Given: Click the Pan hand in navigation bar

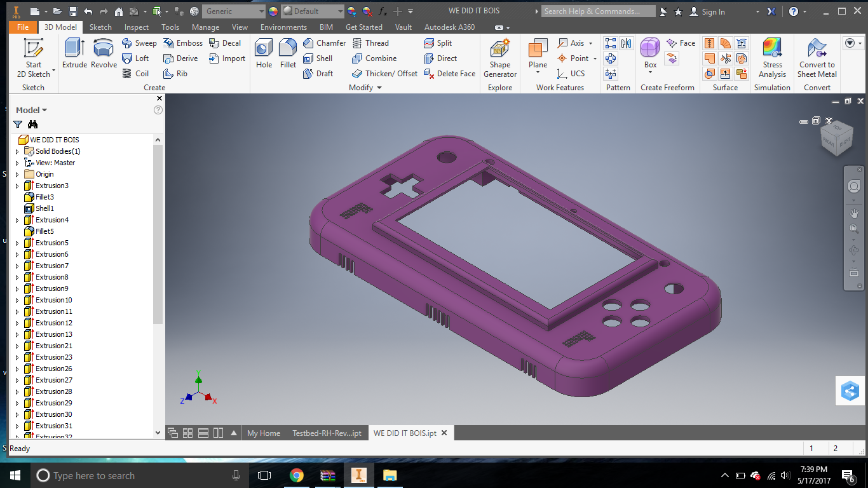Looking at the screenshot, I should pyautogui.click(x=853, y=213).
